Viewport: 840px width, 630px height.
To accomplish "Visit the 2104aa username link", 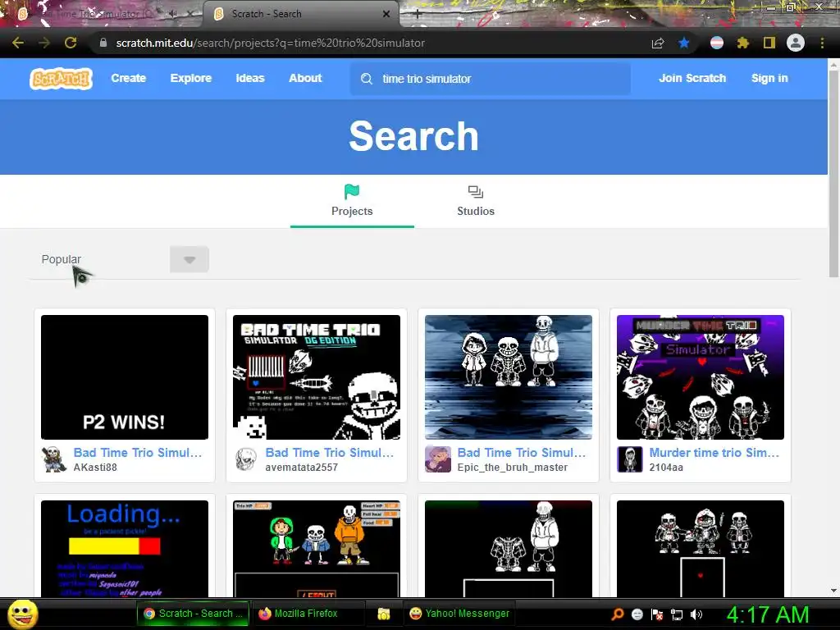I will tap(666, 467).
